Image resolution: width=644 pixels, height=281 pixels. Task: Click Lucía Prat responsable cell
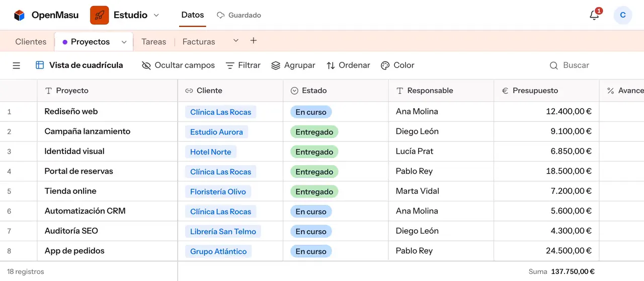[441, 152]
